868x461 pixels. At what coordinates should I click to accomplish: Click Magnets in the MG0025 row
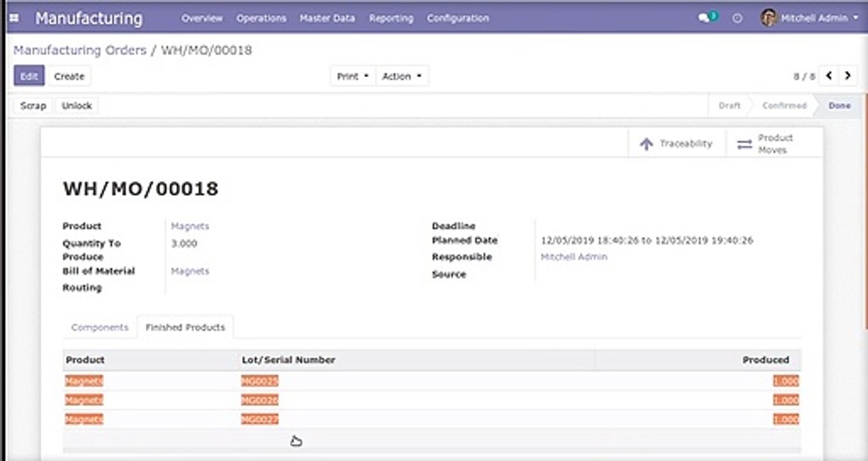coord(84,381)
